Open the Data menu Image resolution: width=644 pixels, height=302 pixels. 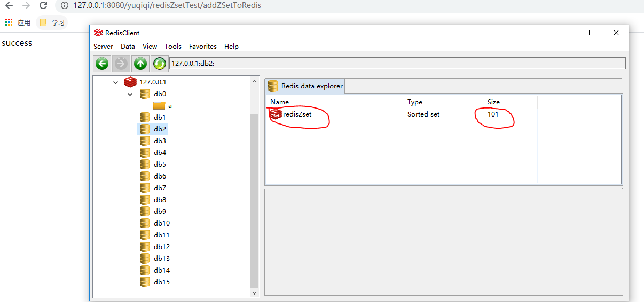pyautogui.click(x=128, y=47)
